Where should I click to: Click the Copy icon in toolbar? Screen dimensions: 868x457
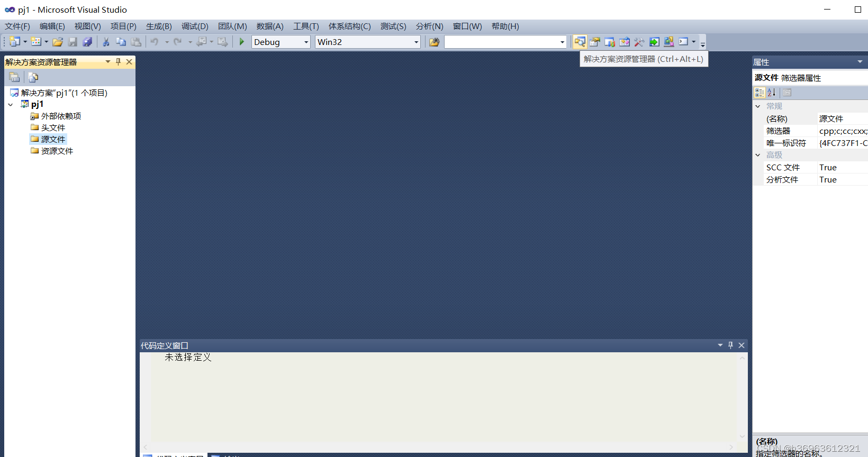(121, 42)
